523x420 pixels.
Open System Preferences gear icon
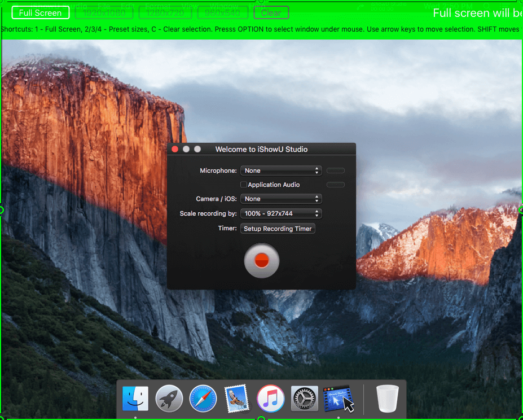point(304,399)
